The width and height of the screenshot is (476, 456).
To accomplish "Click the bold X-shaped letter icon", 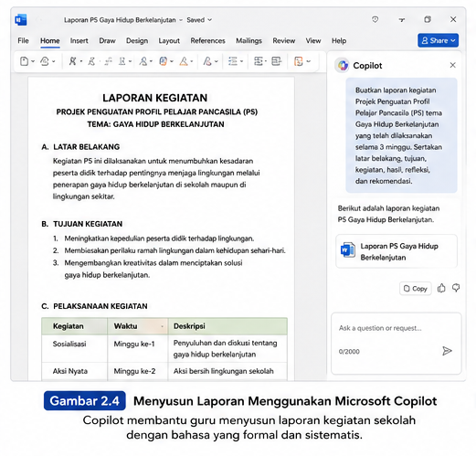I will (x=72, y=61).
